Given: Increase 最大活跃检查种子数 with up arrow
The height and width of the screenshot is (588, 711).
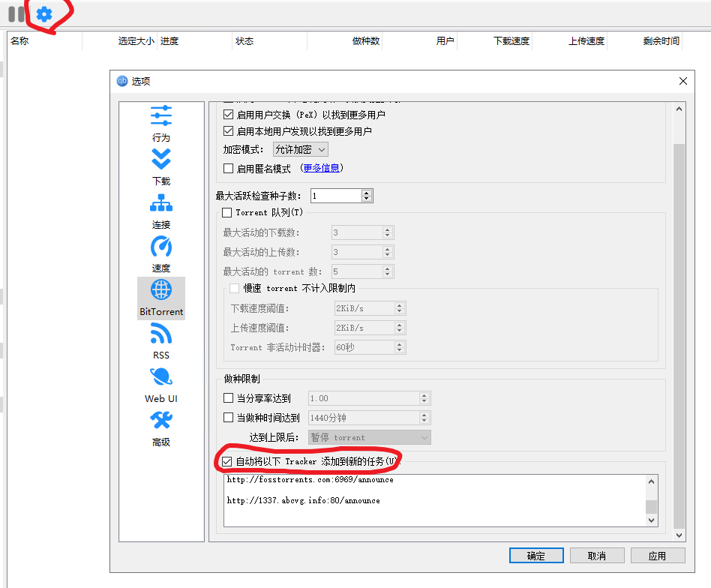Looking at the screenshot, I should coord(366,193).
